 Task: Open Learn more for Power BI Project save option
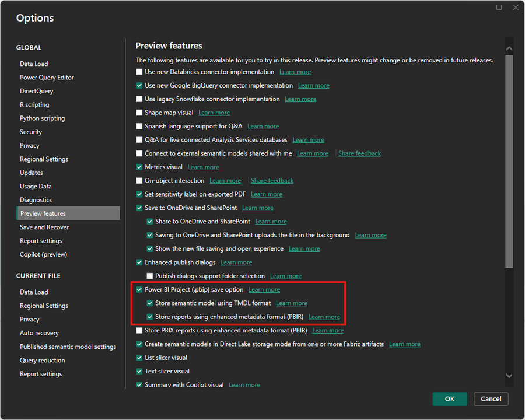coord(264,290)
